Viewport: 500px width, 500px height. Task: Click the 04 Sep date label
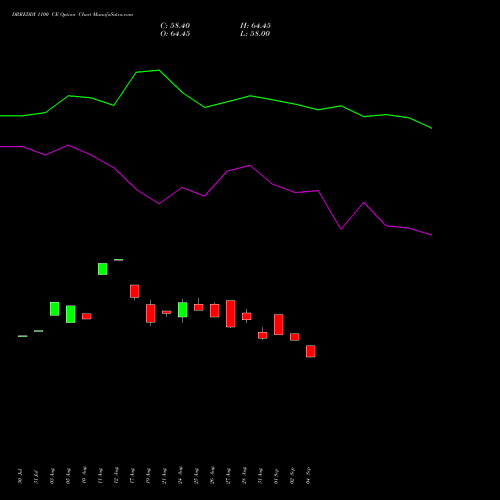pos(308,476)
